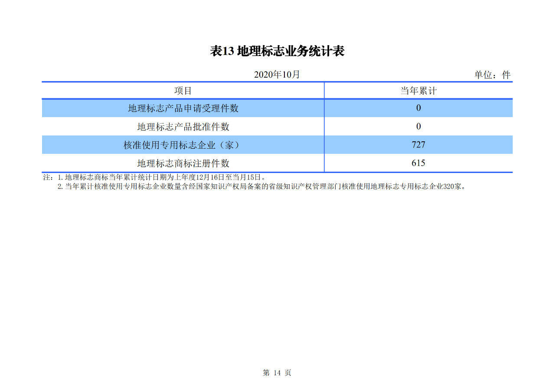Click note 2 mentioning 320家
This screenshot has width=555, height=392.
[261, 187]
